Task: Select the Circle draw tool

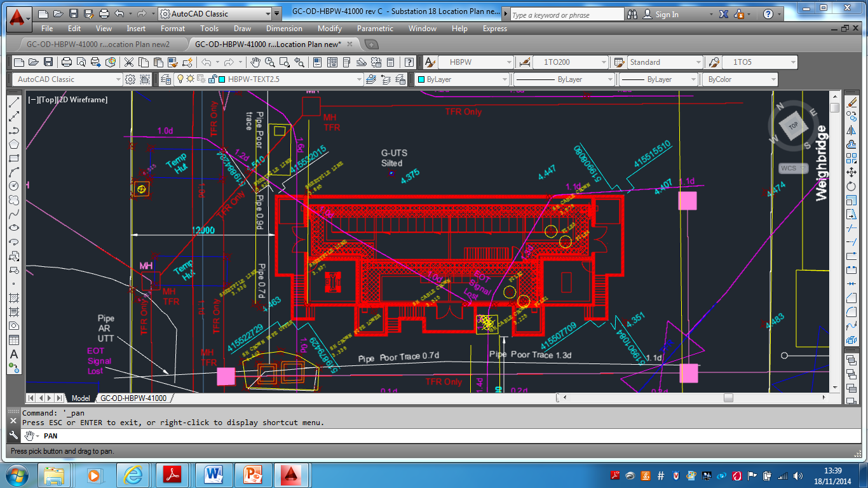Action: click(x=14, y=186)
